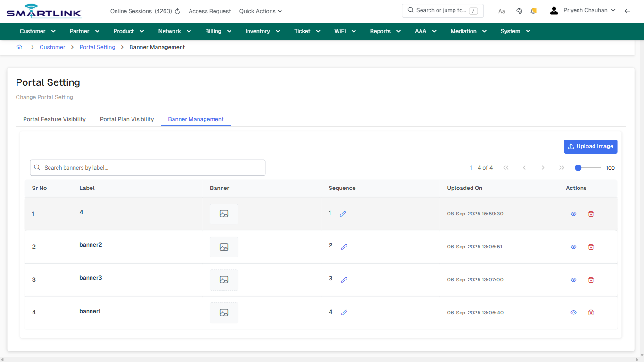Switch to the Portal Plan Visibility tab
644x362 pixels.
click(126, 119)
